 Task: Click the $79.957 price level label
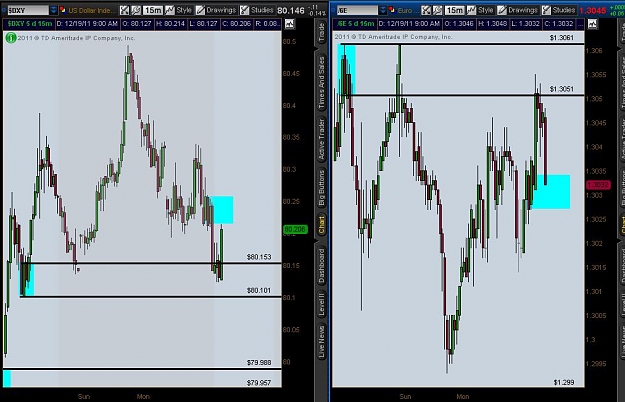(259, 383)
